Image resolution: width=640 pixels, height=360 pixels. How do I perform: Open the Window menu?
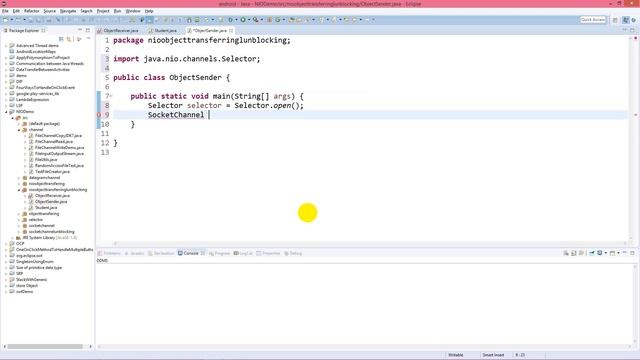[x=133, y=11]
